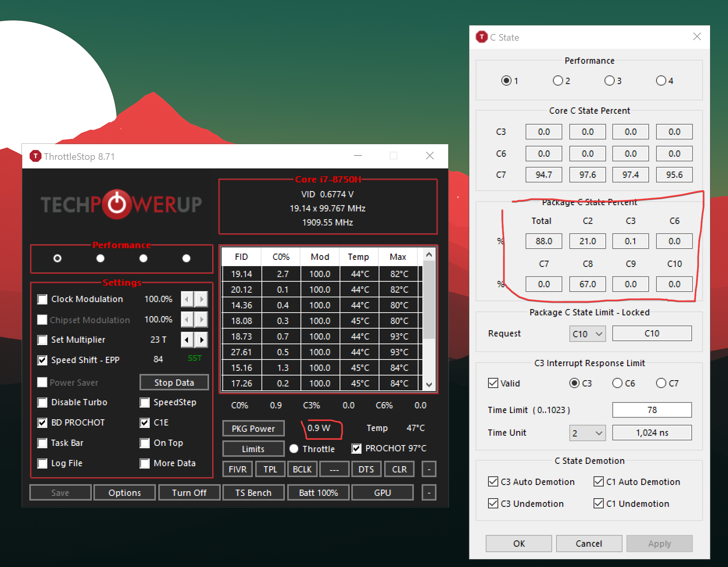728x567 pixels.
Task: Close the ThrottleStop window
Action: click(x=430, y=156)
